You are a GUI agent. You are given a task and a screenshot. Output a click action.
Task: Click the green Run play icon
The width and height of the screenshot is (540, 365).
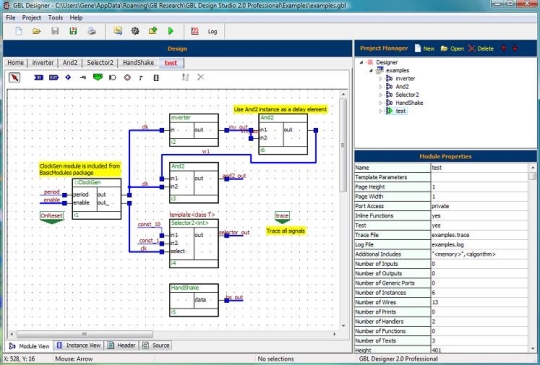tap(170, 31)
